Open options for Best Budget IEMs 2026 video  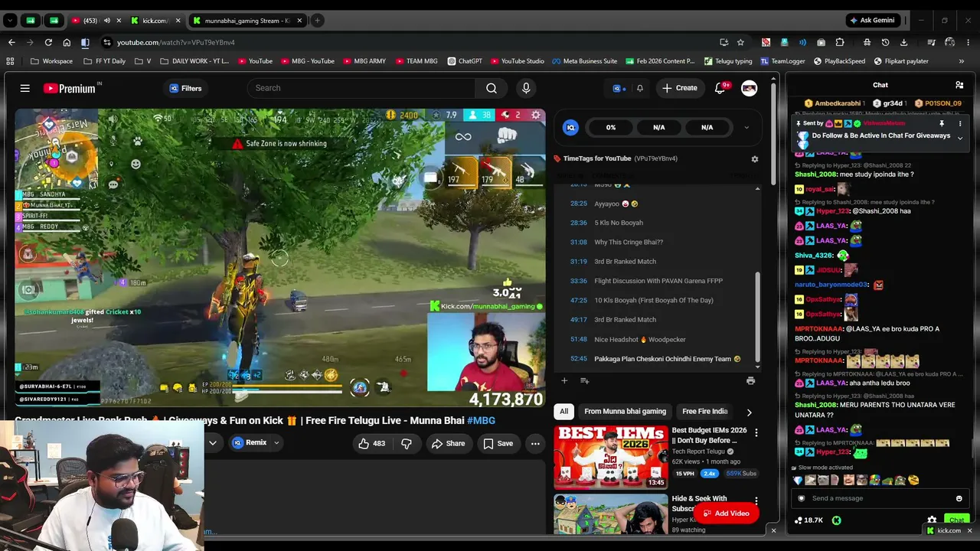point(756,433)
